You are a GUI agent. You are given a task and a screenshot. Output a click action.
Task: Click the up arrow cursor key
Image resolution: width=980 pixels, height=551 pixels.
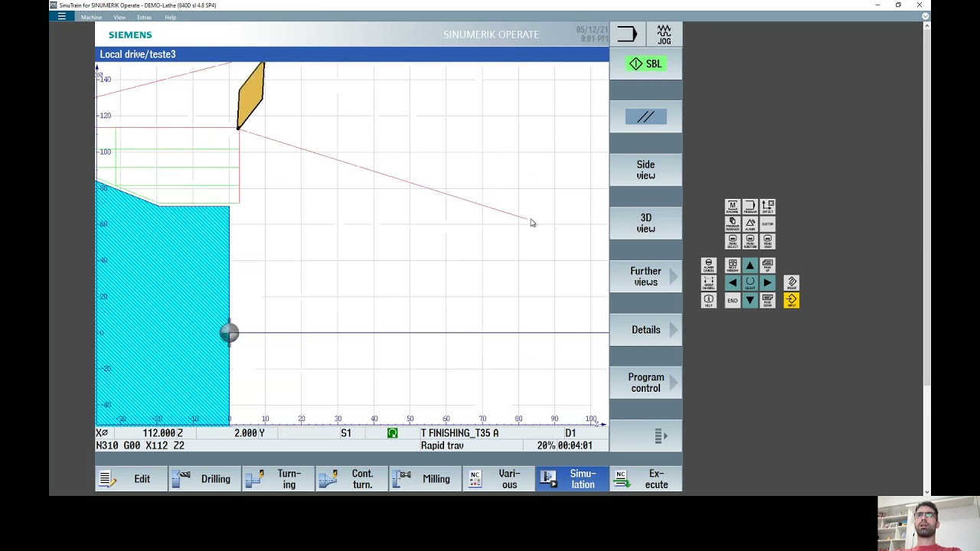pos(750,266)
